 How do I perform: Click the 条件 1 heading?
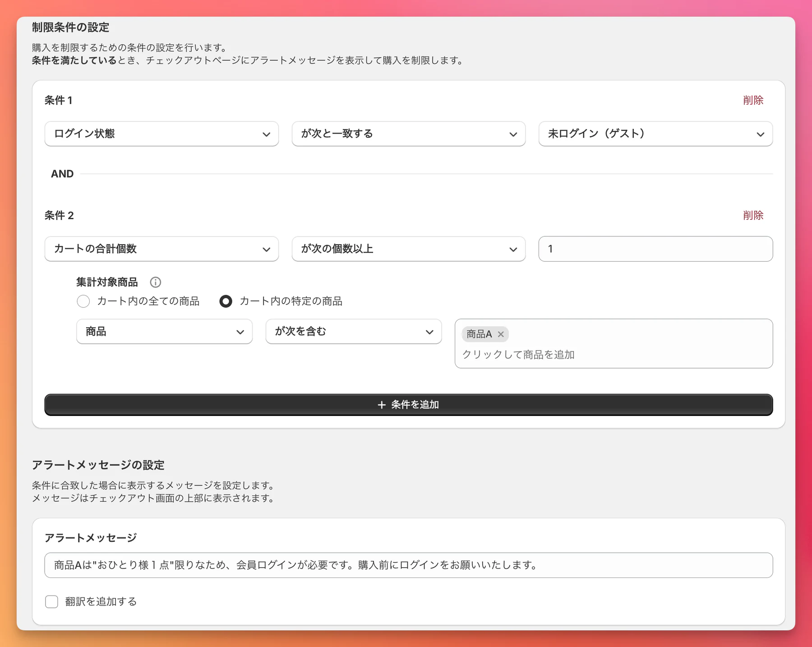(x=58, y=100)
